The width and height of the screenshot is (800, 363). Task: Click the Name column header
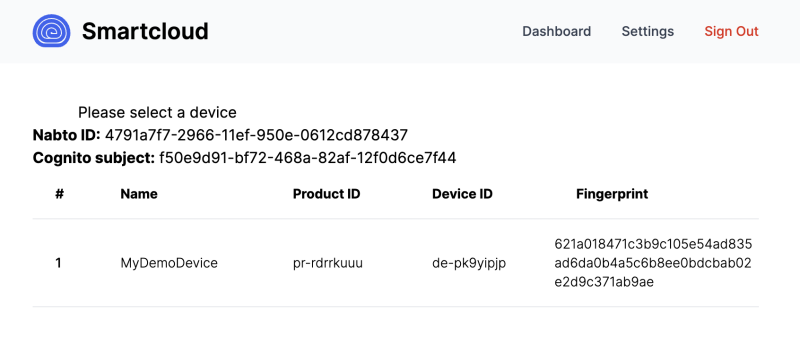139,194
